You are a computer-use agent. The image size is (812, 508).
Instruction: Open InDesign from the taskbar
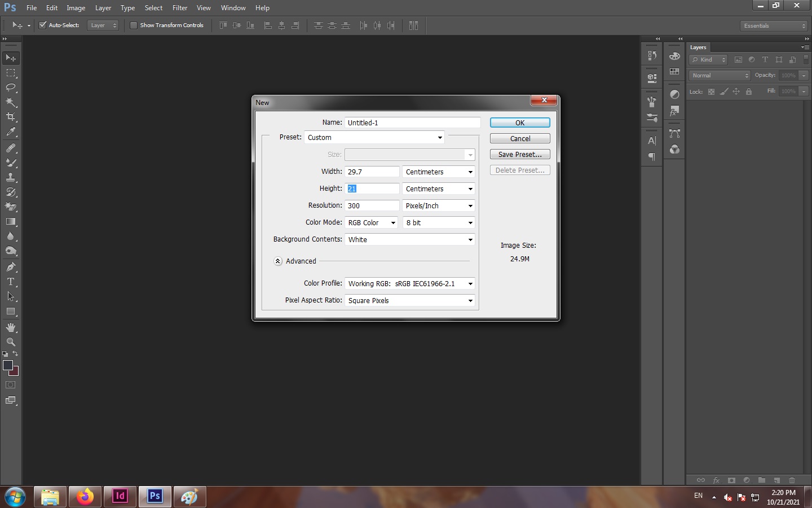pyautogui.click(x=120, y=496)
